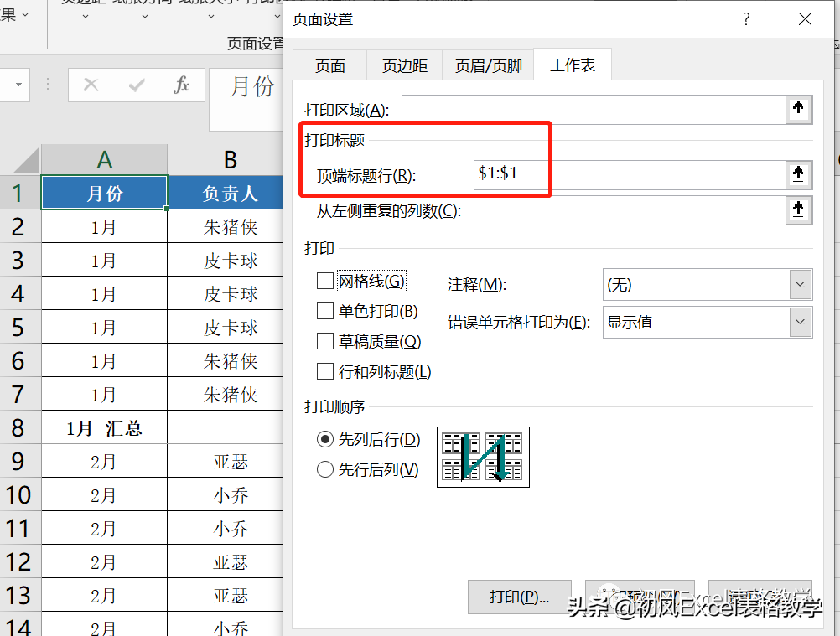Click cell B10 containing 小乔

pos(226,494)
